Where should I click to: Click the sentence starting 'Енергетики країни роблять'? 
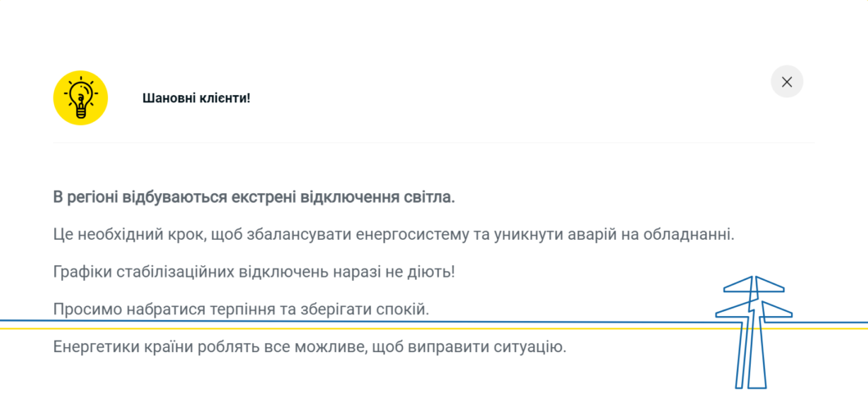click(310, 348)
